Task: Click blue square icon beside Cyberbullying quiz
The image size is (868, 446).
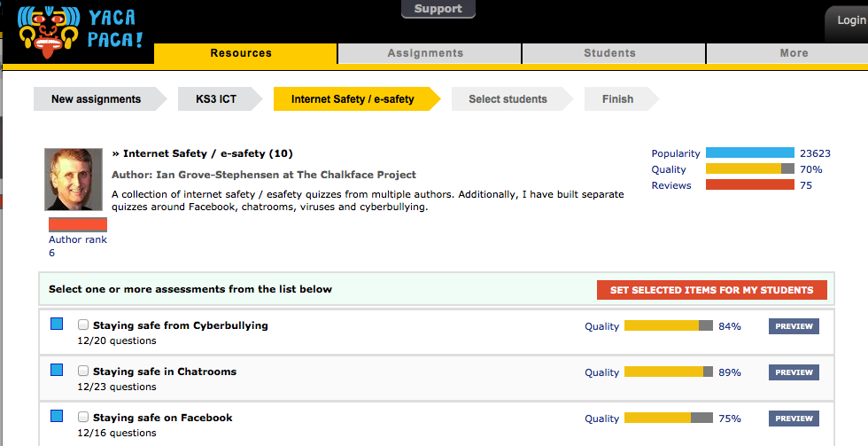Action: click(x=57, y=325)
